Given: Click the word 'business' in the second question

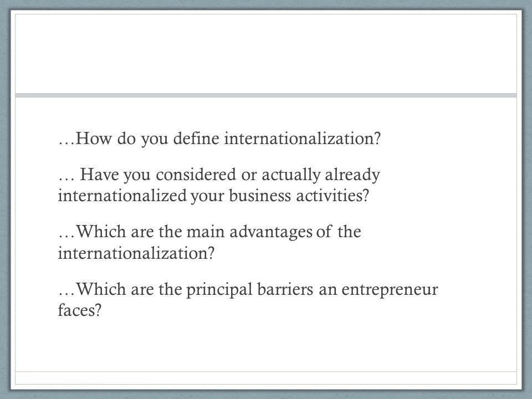Looking at the screenshot, I should coord(260,196).
